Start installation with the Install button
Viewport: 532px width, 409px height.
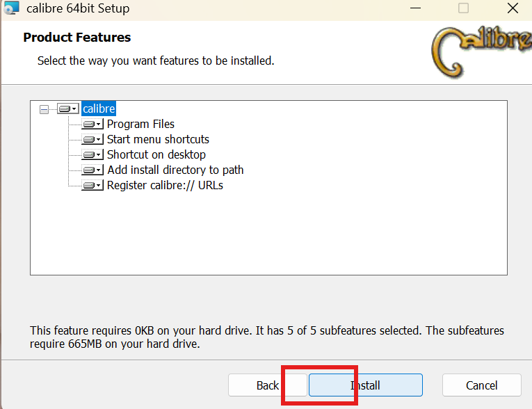[x=365, y=385]
